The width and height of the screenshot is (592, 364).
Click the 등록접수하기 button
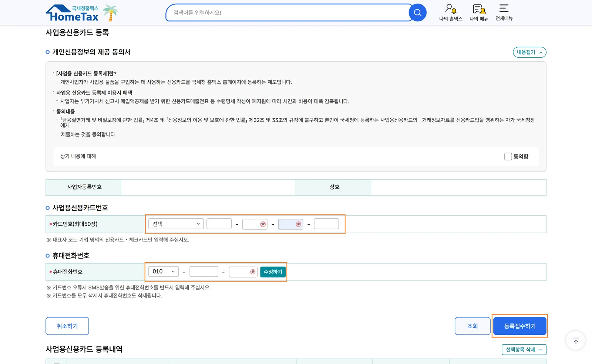[x=519, y=326]
